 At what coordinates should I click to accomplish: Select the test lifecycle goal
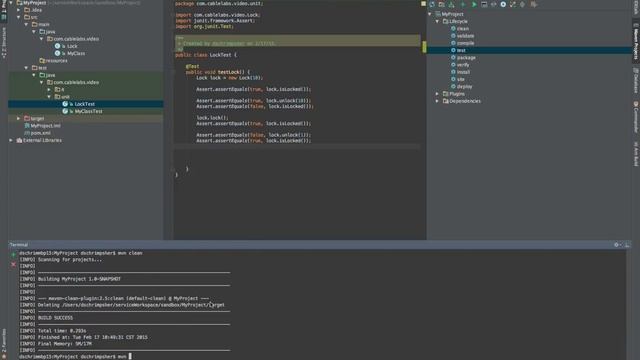coord(461,51)
